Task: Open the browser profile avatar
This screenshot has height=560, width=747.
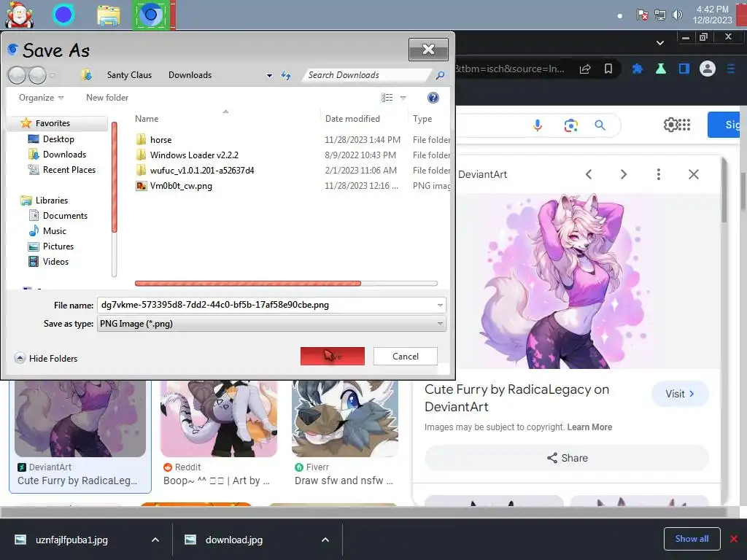Action: pyautogui.click(x=708, y=69)
